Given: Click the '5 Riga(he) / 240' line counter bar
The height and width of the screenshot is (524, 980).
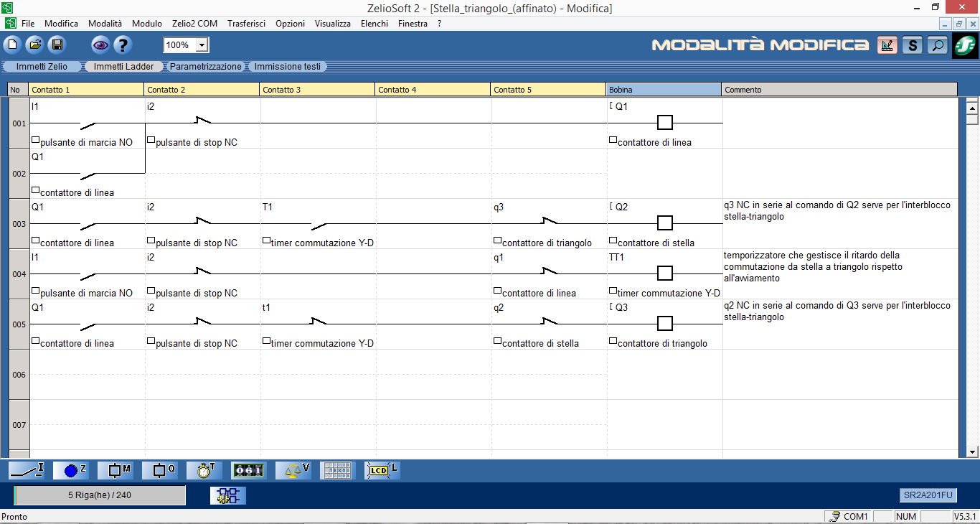Looking at the screenshot, I should coord(100,495).
